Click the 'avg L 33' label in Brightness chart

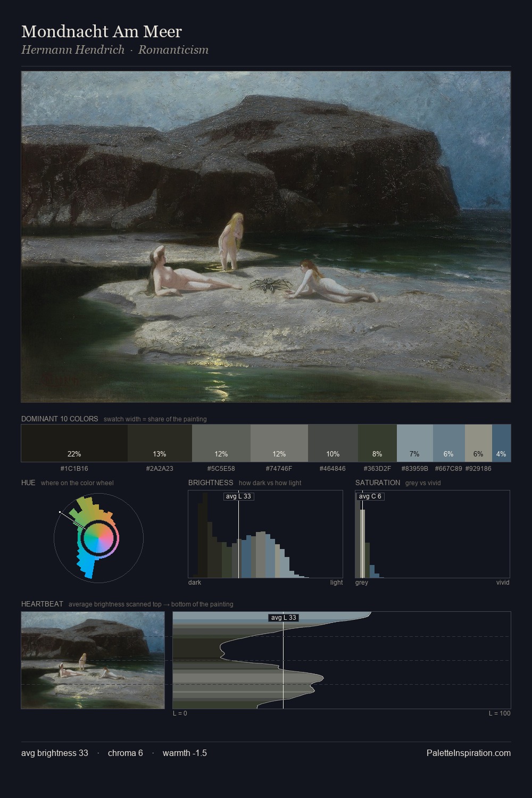pyautogui.click(x=238, y=496)
